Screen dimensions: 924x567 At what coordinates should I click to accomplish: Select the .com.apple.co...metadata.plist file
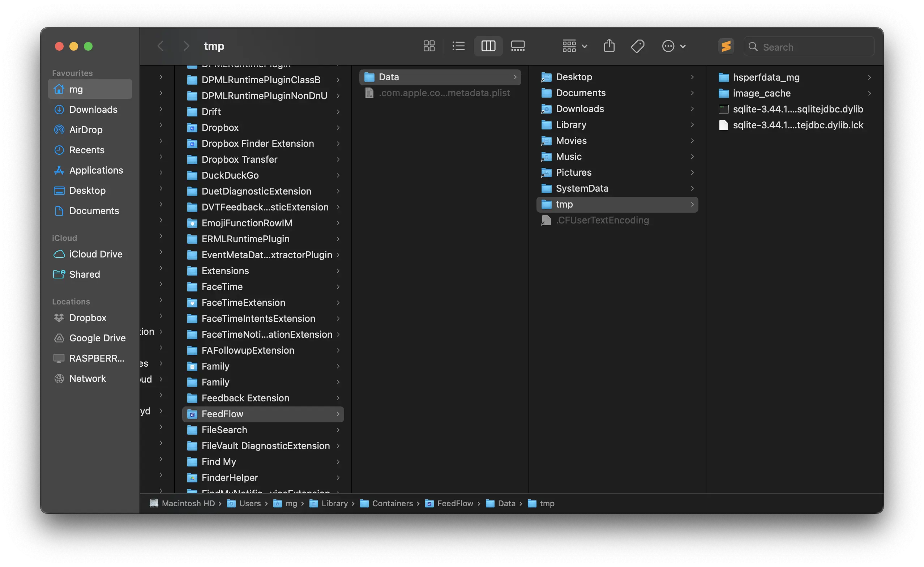[440, 93]
